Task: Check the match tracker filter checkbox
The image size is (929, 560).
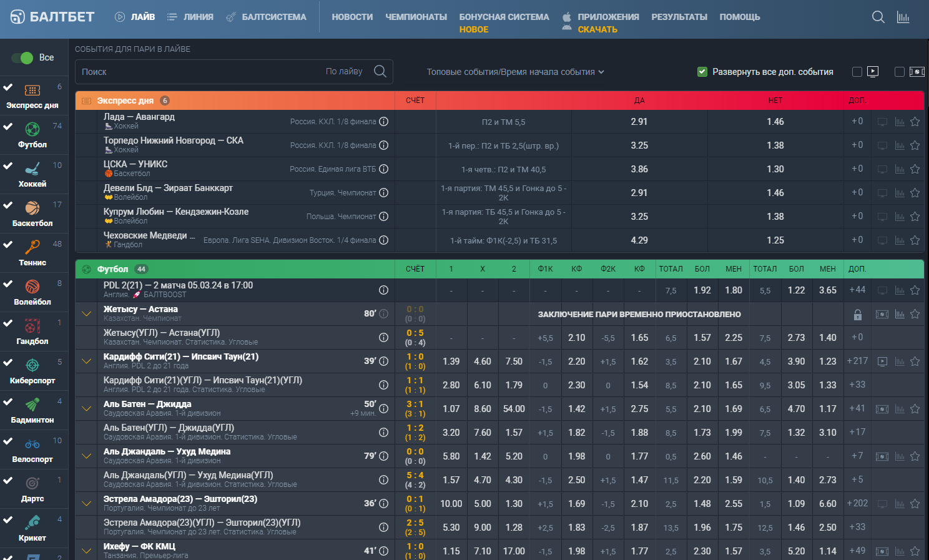Action: pos(900,72)
